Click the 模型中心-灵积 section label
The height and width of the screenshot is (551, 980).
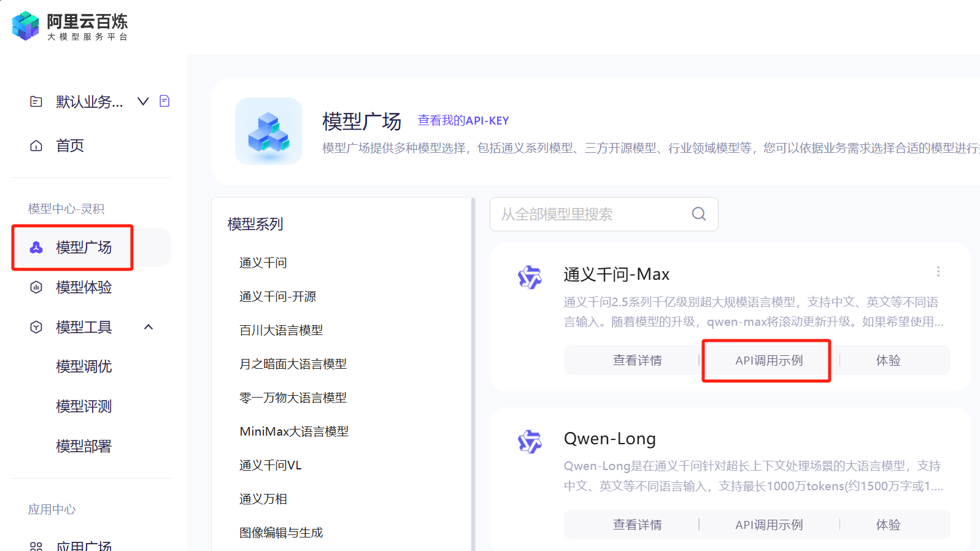tap(66, 209)
